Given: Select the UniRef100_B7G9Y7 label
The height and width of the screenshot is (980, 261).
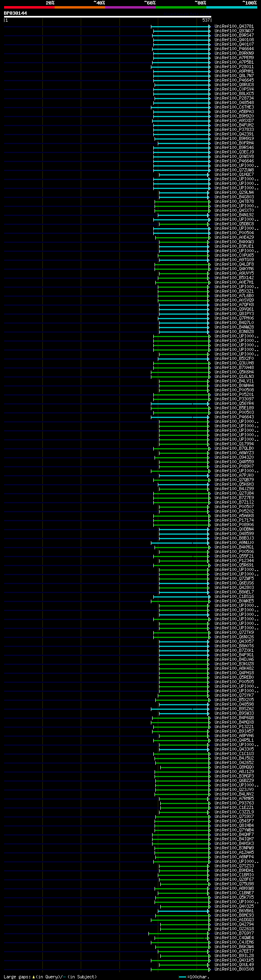Looking at the screenshot, I should (x=234, y=933).
